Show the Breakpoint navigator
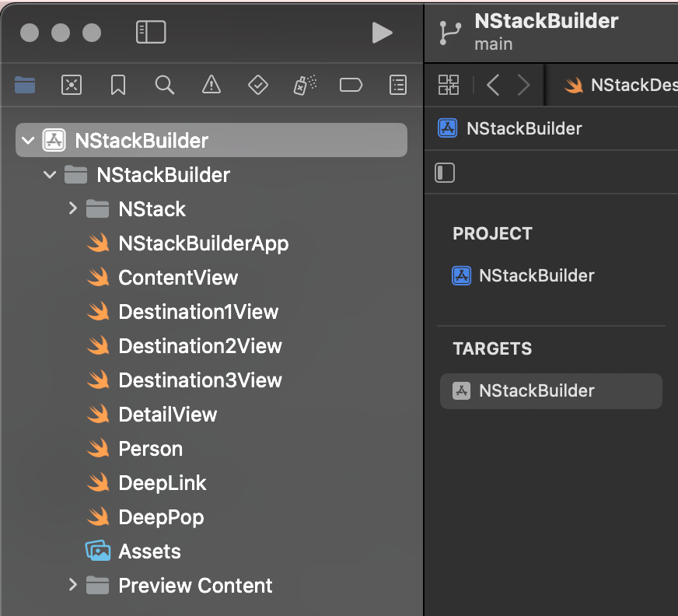Viewport: 678px width, 616px height. click(x=351, y=85)
